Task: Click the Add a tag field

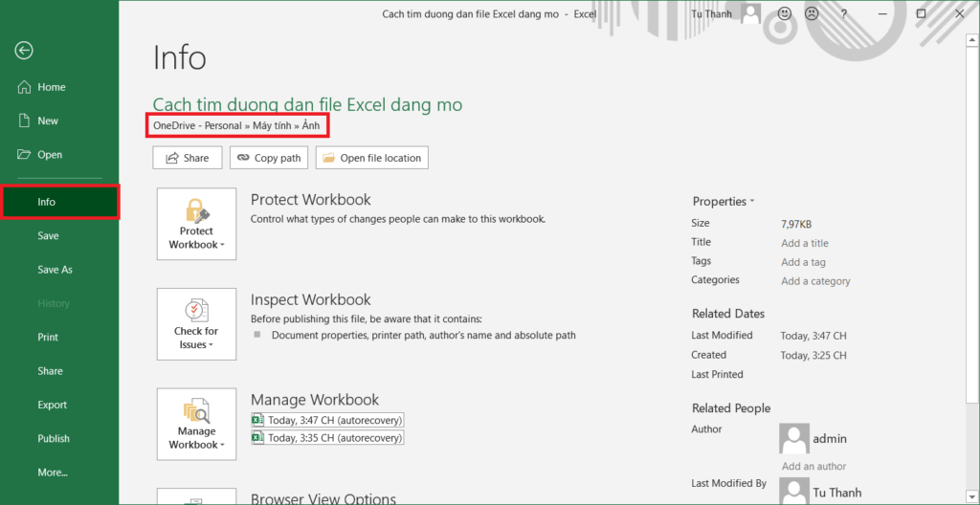Action: point(803,262)
